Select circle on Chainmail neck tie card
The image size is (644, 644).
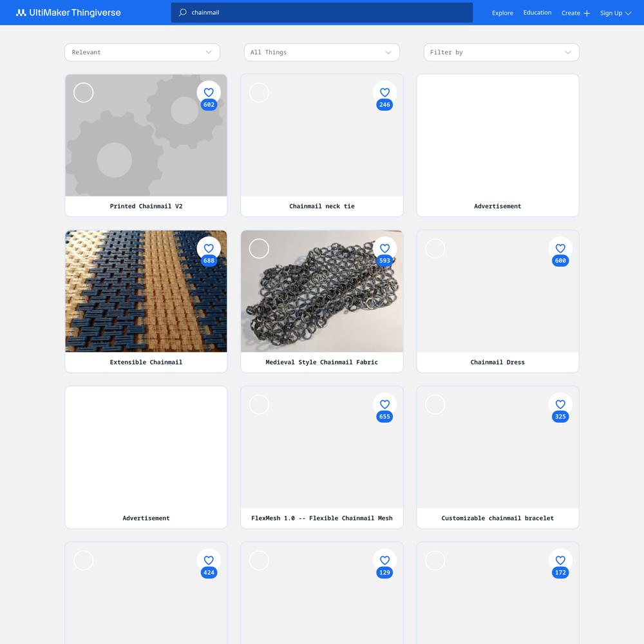click(259, 92)
